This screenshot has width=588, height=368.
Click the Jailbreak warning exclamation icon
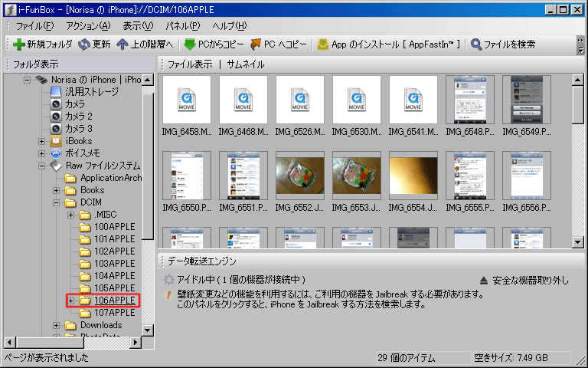point(168,294)
